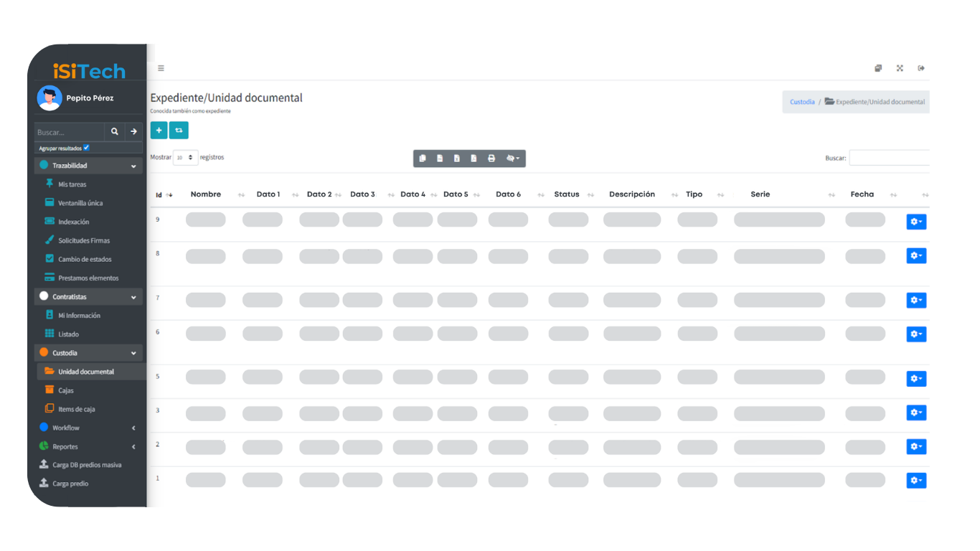Click the arrow button next to sidebar search
The height and width of the screenshot is (551, 980).
coord(133,132)
